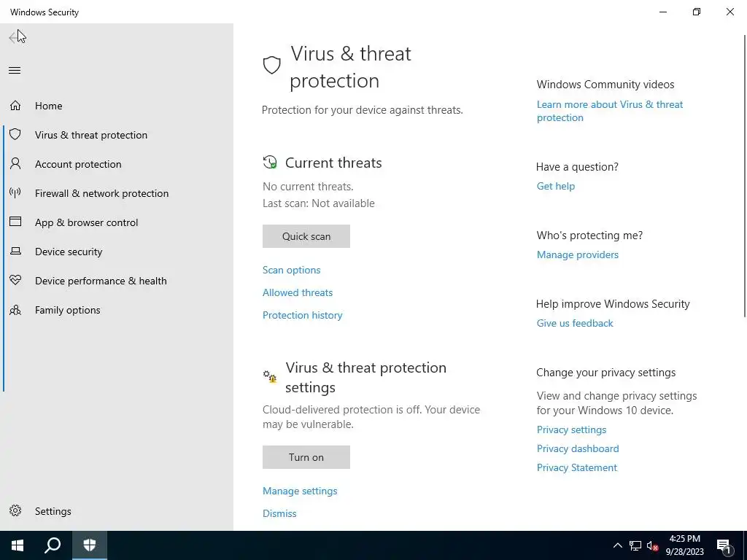Open Learn more about Virus & threat protection
This screenshot has height=560, width=747.
[610, 111]
